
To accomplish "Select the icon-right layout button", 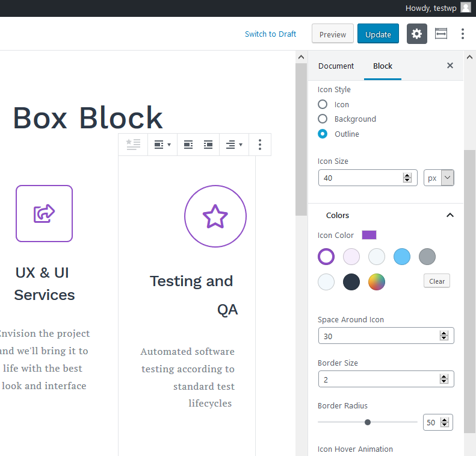I will coord(208,145).
